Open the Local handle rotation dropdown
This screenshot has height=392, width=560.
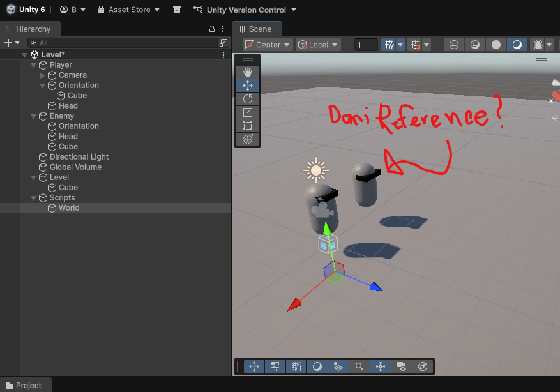(318, 45)
